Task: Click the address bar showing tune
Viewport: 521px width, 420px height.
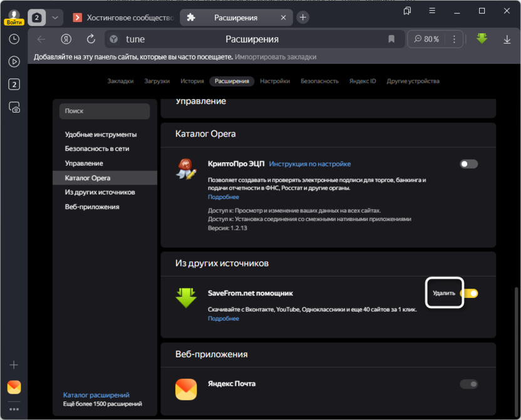Action: click(255, 39)
